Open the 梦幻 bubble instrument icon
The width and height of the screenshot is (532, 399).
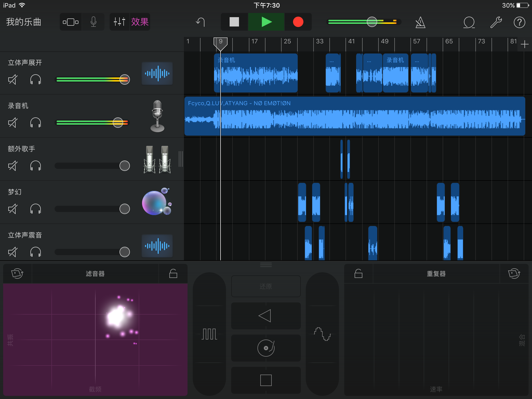click(x=157, y=202)
